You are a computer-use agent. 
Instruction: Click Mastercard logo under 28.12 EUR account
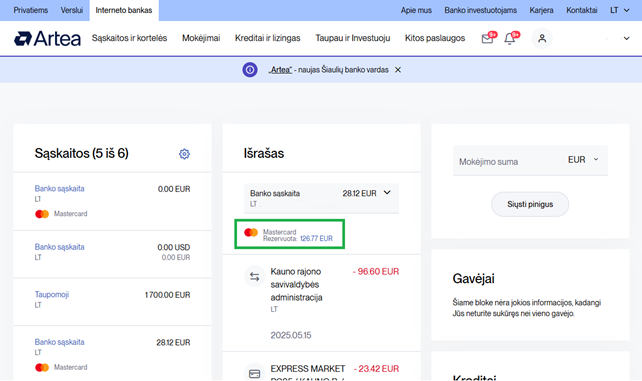click(42, 367)
